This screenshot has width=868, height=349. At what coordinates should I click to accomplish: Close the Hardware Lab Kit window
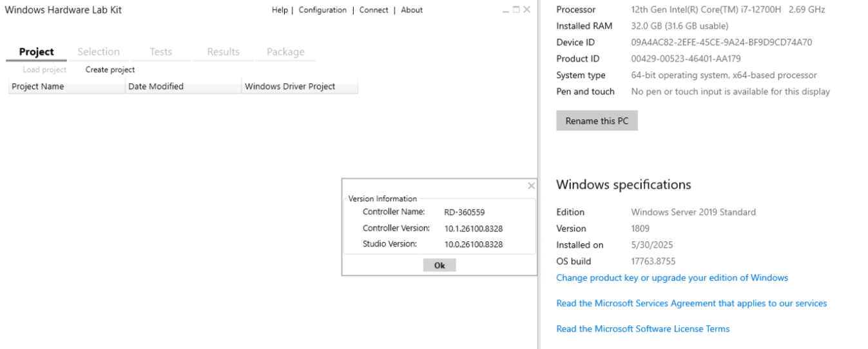tap(527, 10)
